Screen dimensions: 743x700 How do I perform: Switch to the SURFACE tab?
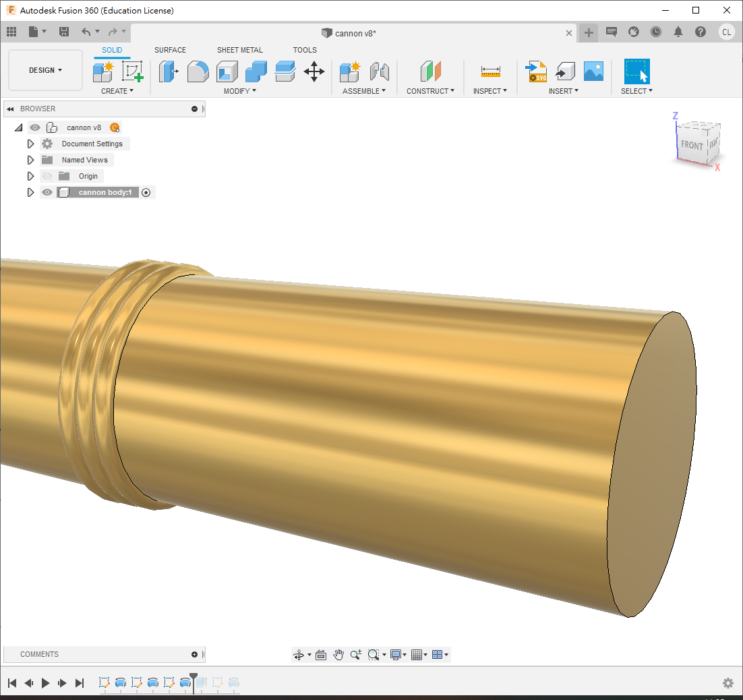pyautogui.click(x=170, y=50)
